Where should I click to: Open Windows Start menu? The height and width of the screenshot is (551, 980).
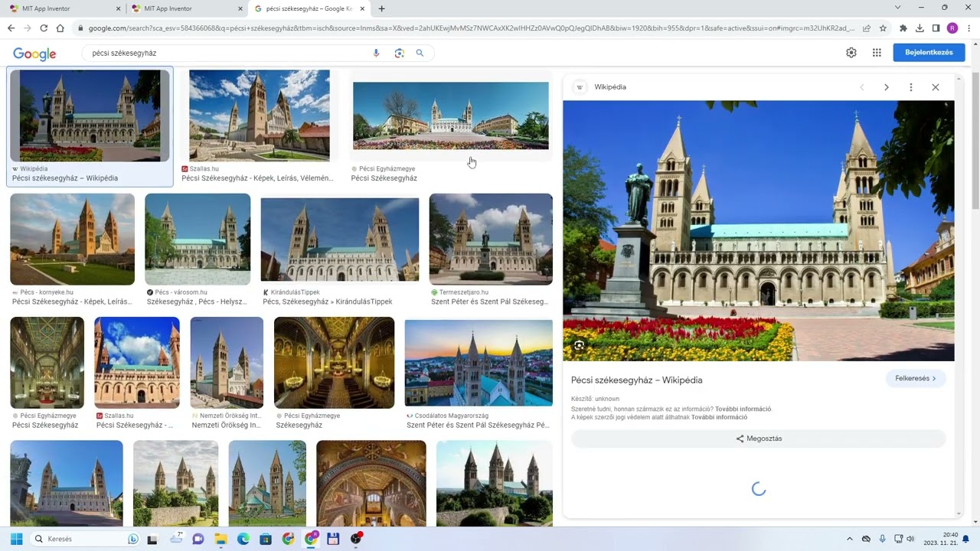pyautogui.click(x=16, y=539)
